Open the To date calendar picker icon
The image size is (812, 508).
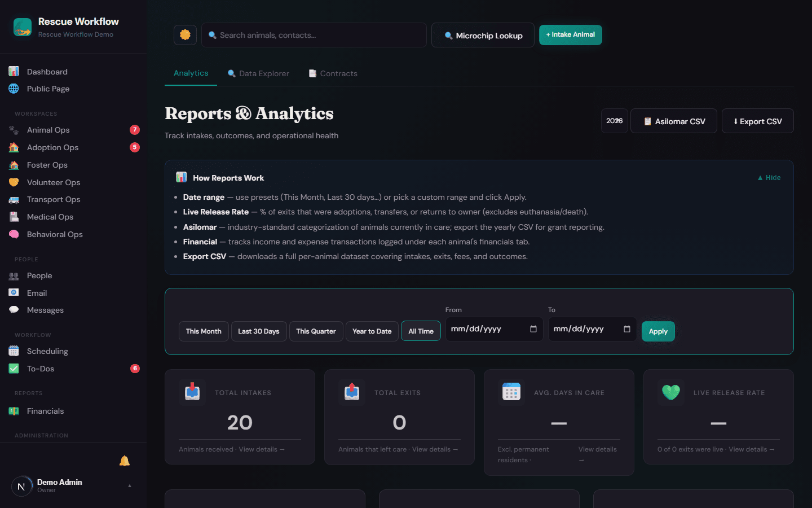(x=627, y=329)
